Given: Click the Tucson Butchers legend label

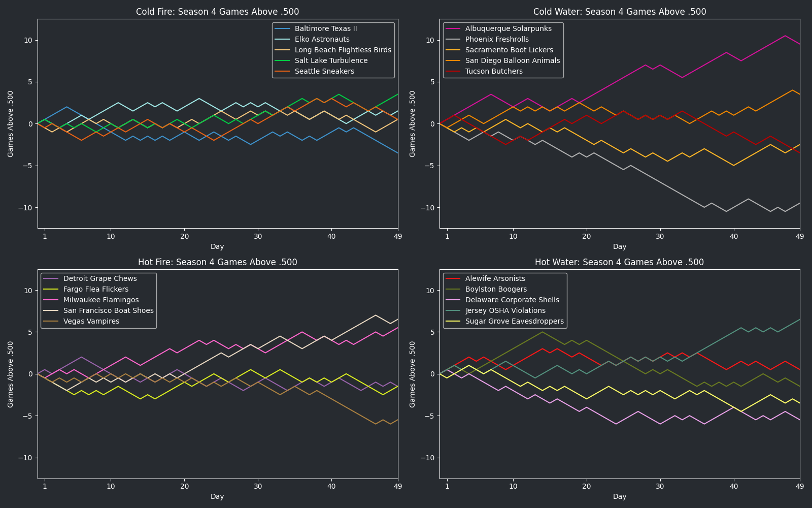Looking at the screenshot, I should click(x=493, y=71).
